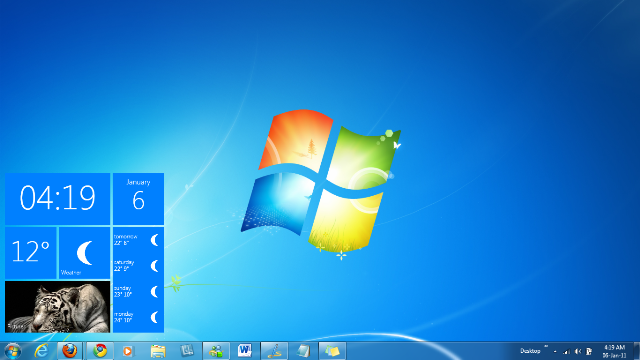Open the volume speaker tray icon
Viewport: 640px width, 360px height.
[x=578, y=351]
